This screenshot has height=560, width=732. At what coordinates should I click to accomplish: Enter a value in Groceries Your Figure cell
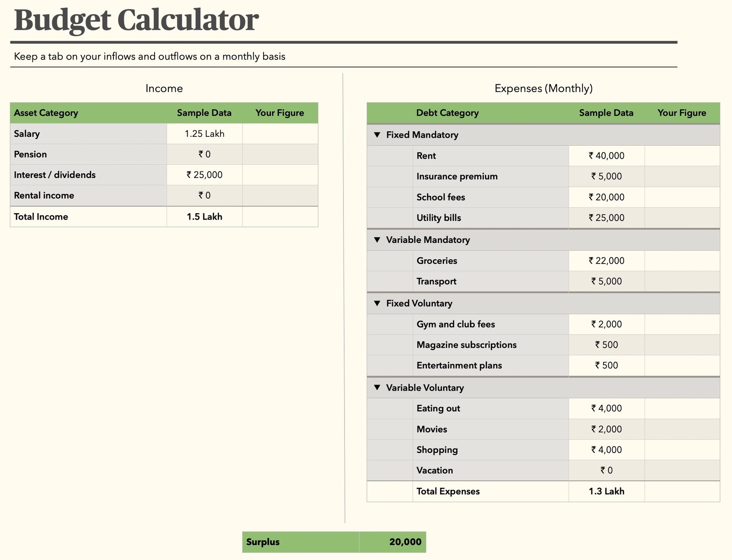[x=682, y=261]
